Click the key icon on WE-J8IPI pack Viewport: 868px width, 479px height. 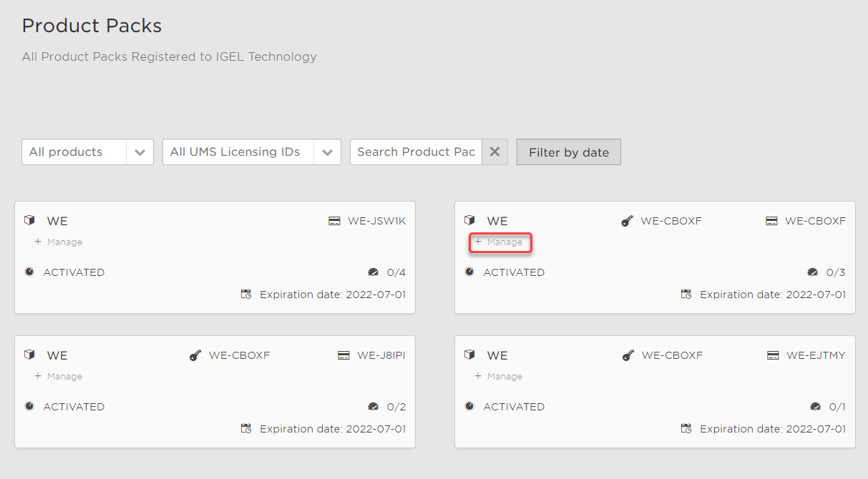pos(195,355)
